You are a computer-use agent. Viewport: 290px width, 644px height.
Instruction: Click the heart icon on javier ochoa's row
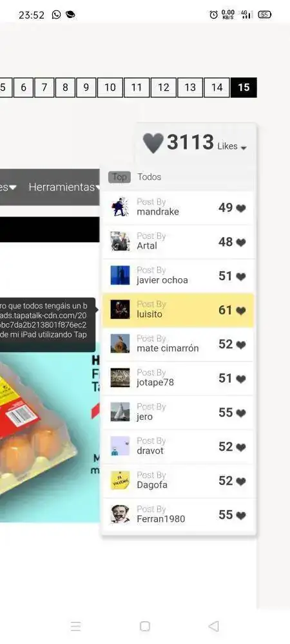click(x=241, y=276)
